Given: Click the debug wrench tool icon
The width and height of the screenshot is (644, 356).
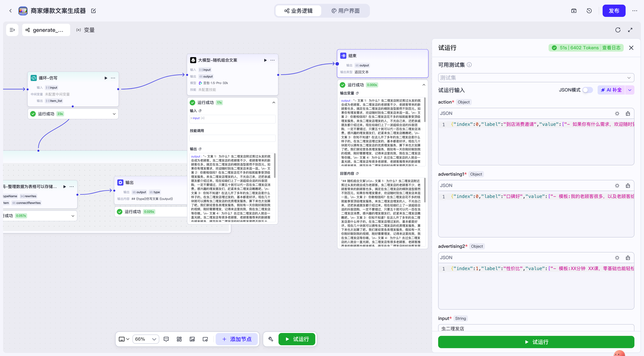Looking at the screenshot, I should (x=270, y=339).
